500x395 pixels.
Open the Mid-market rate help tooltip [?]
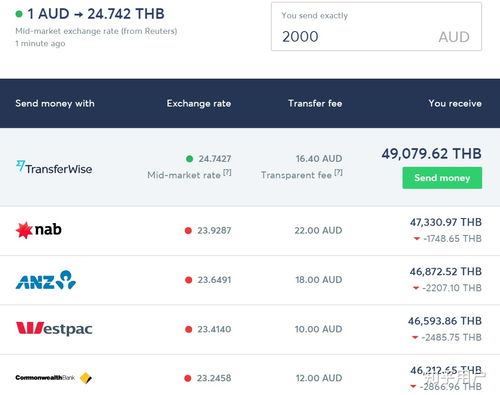point(227,173)
